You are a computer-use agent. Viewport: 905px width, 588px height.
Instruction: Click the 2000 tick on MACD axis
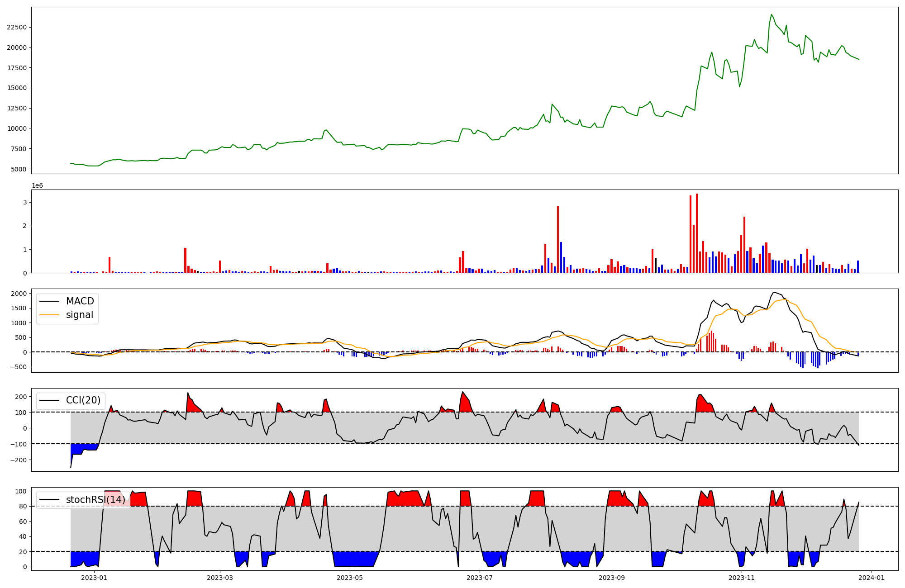point(20,294)
